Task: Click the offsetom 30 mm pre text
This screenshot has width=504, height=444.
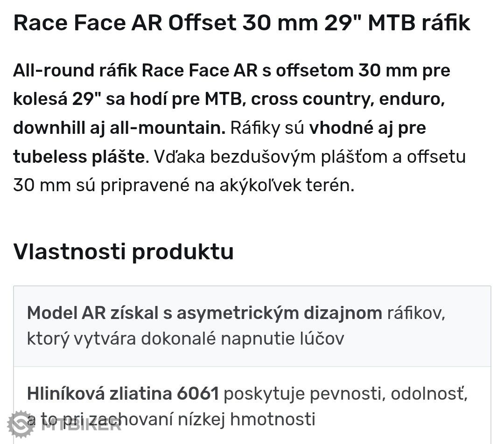Action: click(363, 70)
